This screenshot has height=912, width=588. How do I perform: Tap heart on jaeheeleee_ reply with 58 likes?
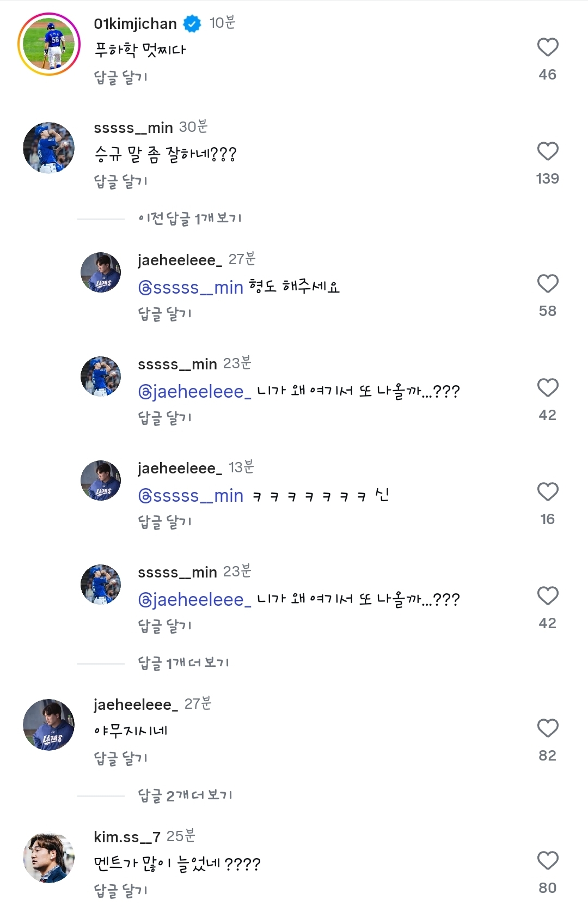[547, 284]
